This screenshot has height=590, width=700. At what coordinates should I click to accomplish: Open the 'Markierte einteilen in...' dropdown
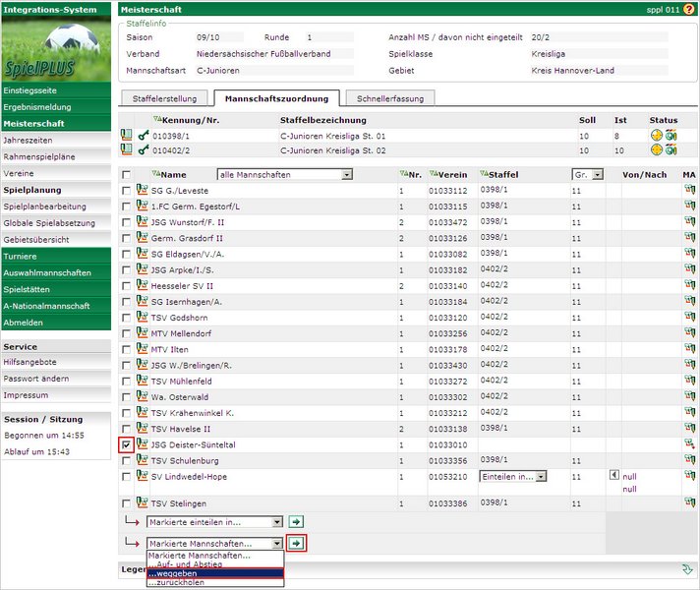pos(214,522)
